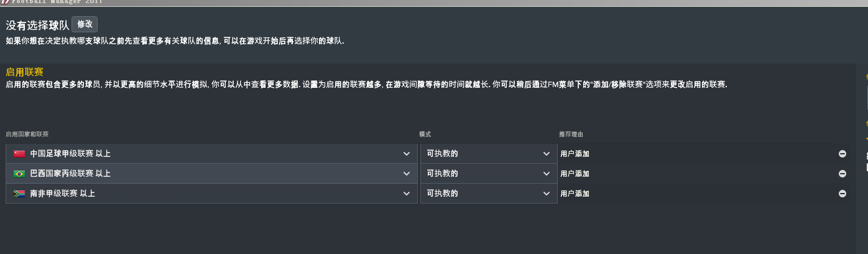Click the 启用联赛 section heading
This screenshot has height=254, width=868.
point(24,72)
